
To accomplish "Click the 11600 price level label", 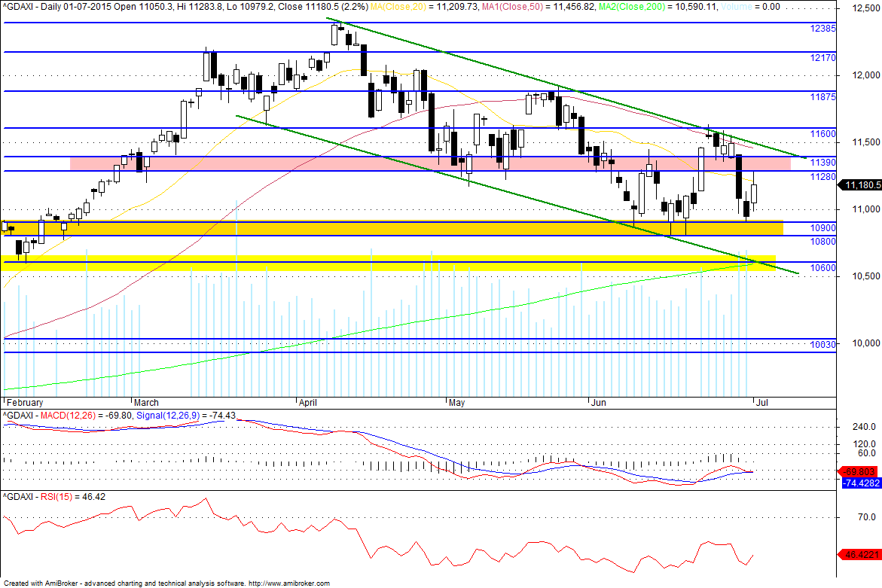I will click(x=822, y=134).
